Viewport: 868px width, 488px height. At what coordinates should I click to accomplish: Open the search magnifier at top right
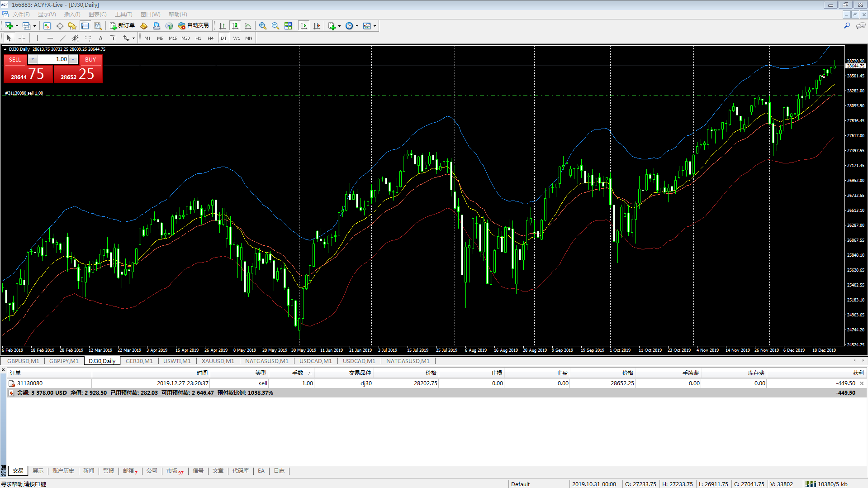[847, 26]
